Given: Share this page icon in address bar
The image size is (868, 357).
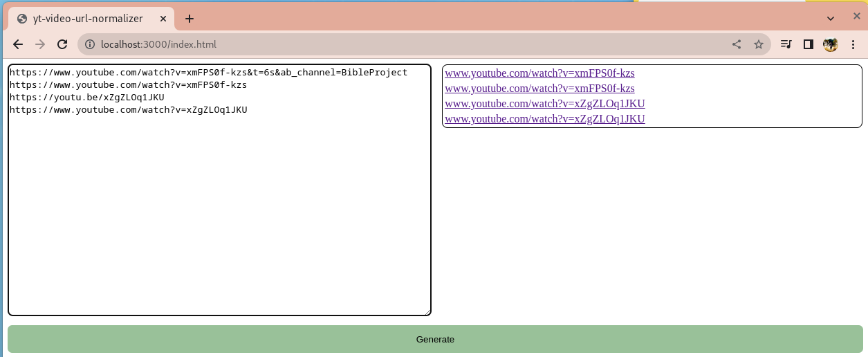Looking at the screenshot, I should pos(737,44).
